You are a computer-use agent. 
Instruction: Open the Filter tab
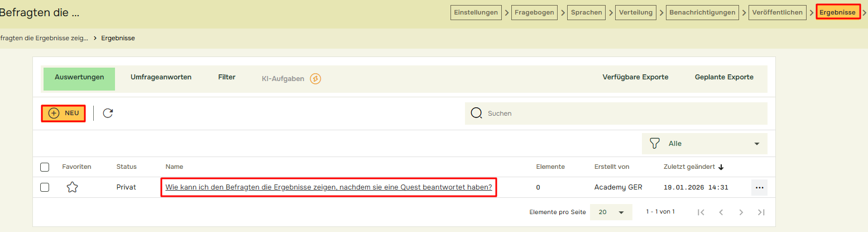pyautogui.click(x=227, y=77)
